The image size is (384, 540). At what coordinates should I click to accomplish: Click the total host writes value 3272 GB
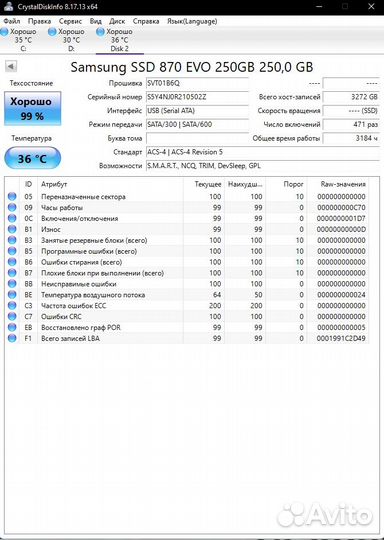351,97
